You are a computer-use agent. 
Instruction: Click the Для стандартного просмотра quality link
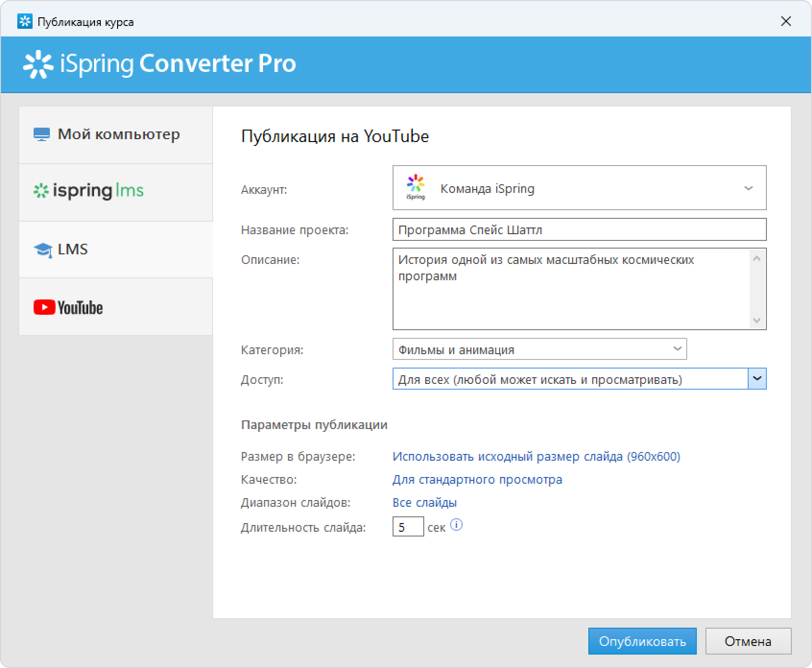(477, 479)
